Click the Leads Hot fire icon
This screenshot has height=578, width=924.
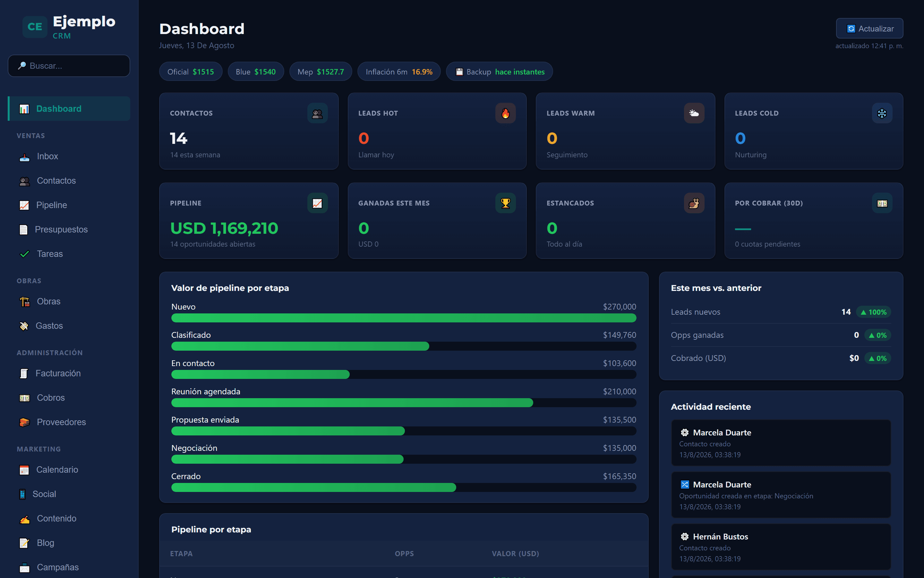[x=505, y=113]
